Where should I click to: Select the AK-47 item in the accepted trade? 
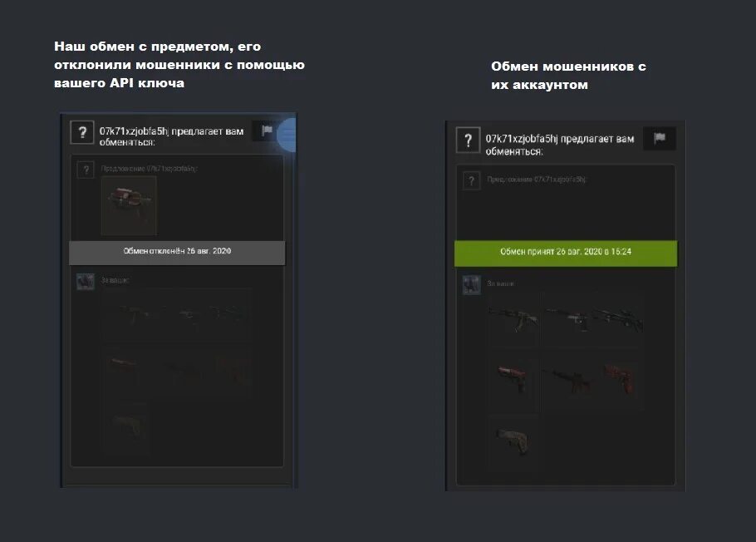click(x=513, y=318)
